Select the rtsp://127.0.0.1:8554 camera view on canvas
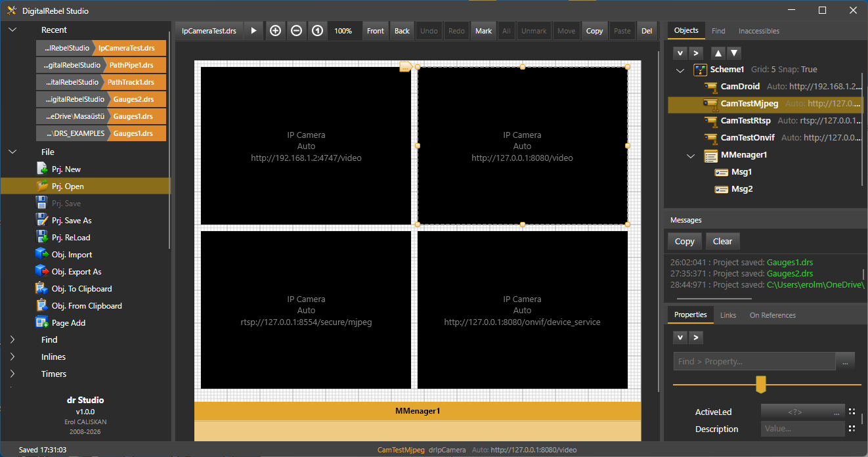The image size is (868, 457). click(x=306, y=310)
